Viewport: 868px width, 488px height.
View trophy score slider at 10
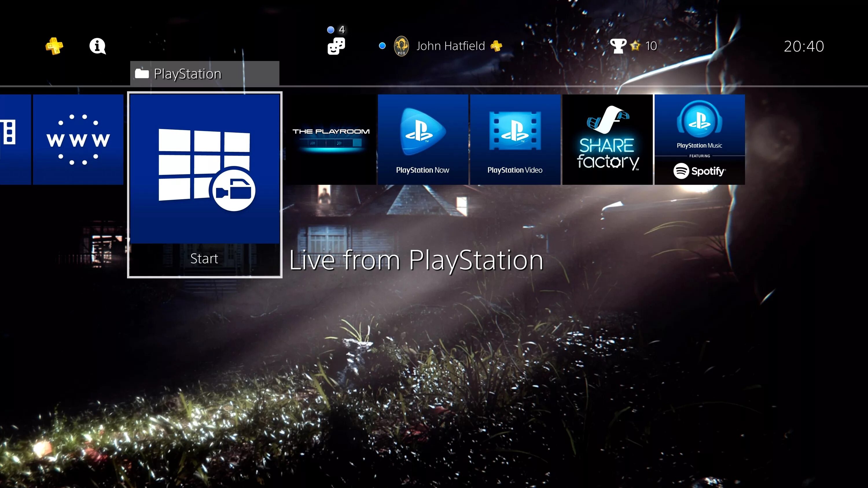point(634,46)
